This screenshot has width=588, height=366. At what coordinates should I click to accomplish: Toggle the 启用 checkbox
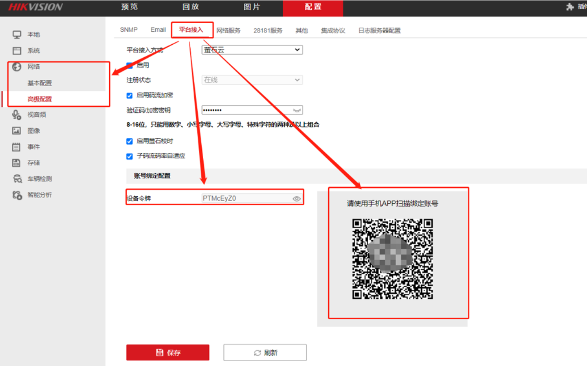pyautogui.click(x=130, y=65)
